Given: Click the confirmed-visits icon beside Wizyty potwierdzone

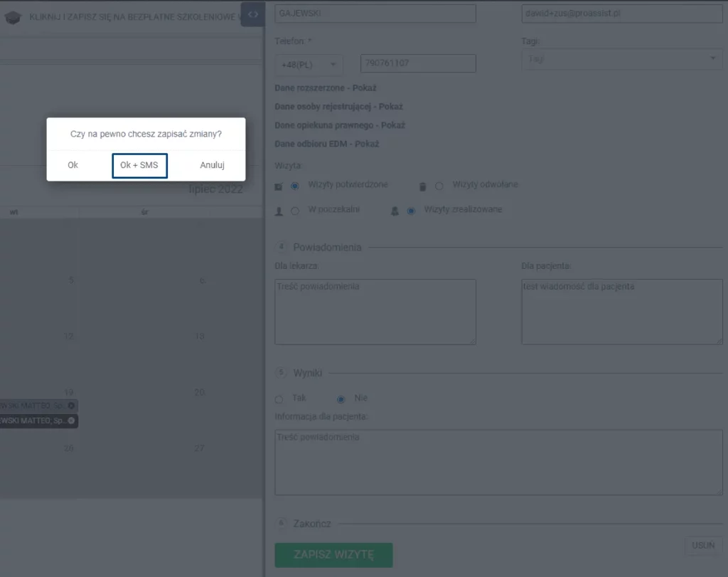Looking at the screenshot, I should 279,186.
